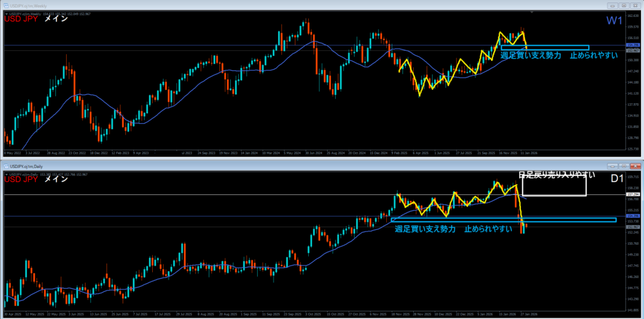Click the 157.294 price tag on the Daily axis
This screenshot has height=319, width=644.
click(x=633, y=195)
